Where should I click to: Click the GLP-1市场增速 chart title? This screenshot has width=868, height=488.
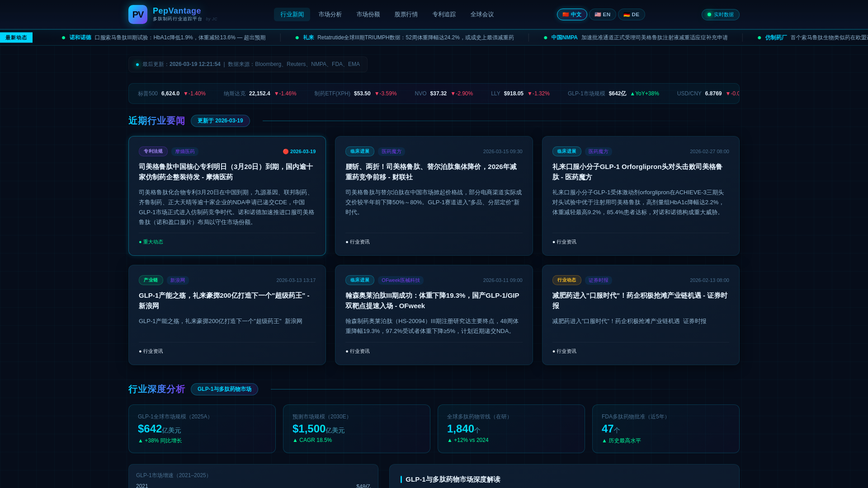coord(174,475)
